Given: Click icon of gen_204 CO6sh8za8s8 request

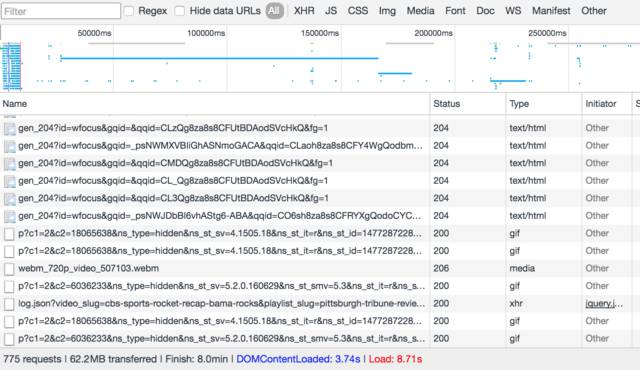Looking at the screenshot, I should click(x=10, y=216).
